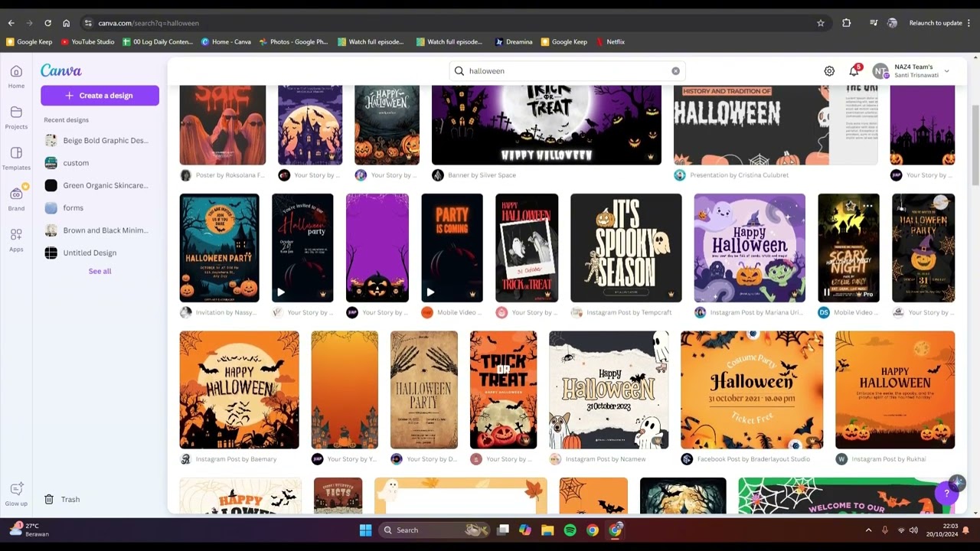Open It's Spooky Season template

pos(626,248)
